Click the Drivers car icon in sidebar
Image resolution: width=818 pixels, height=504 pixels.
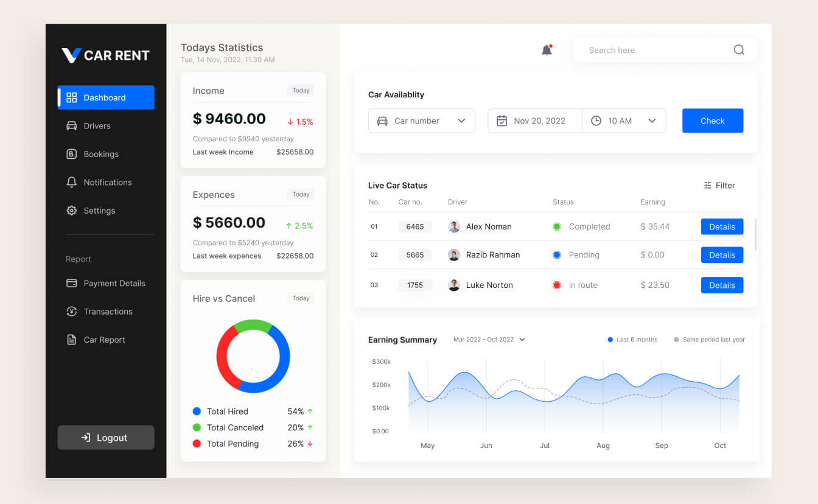coord(71,126)
